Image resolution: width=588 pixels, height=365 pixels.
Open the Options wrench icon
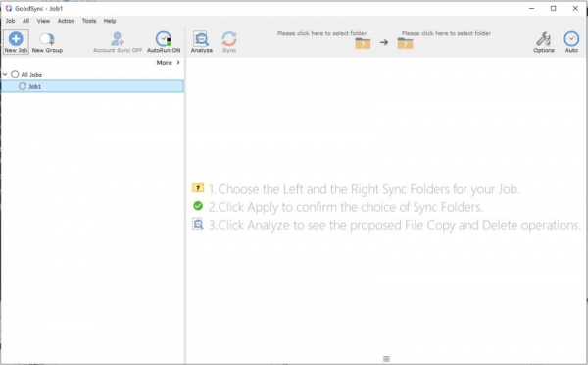[543, 38]
